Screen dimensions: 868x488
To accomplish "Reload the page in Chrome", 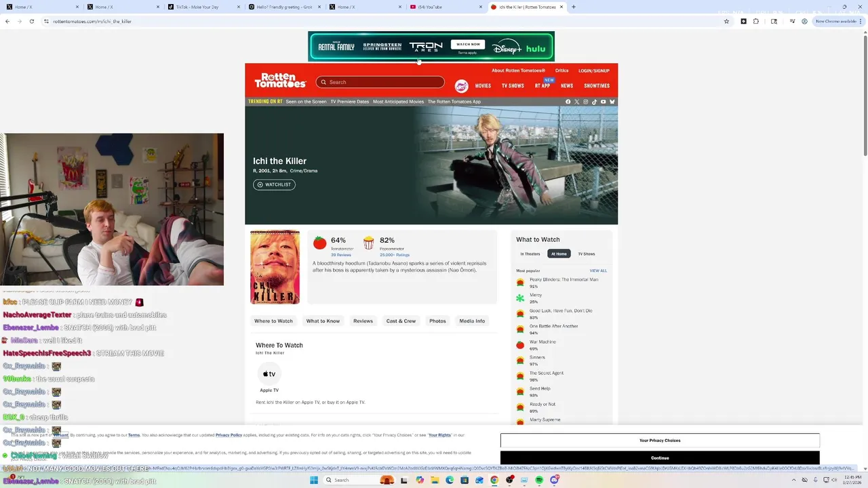I will pos(31,21).
